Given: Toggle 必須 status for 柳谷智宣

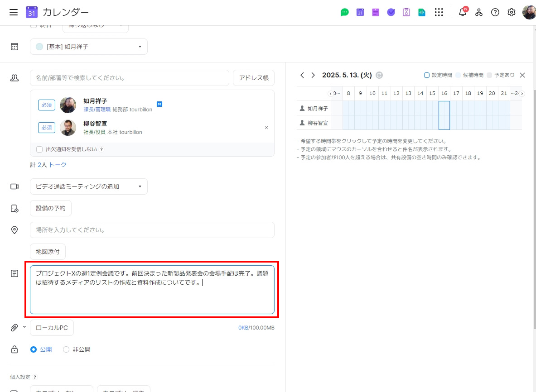Looking at the screenshot, I should pyautogui.click(x=47, y=128).
